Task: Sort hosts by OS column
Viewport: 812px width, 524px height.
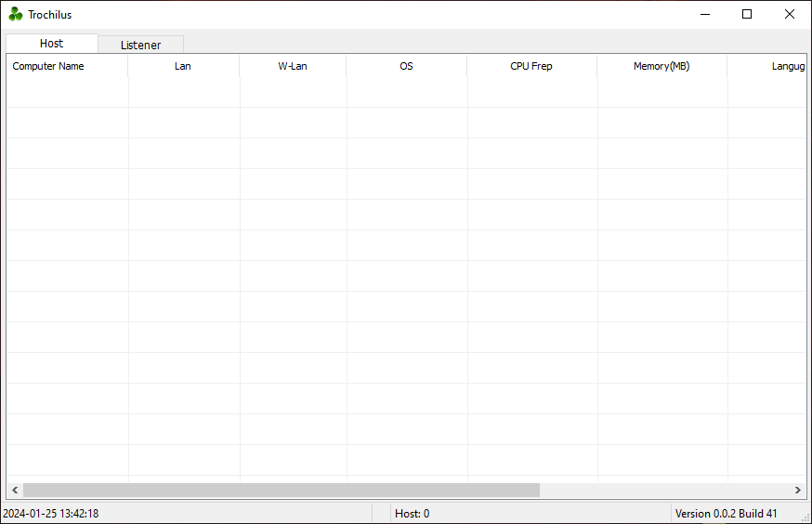Action: (406, 67)
